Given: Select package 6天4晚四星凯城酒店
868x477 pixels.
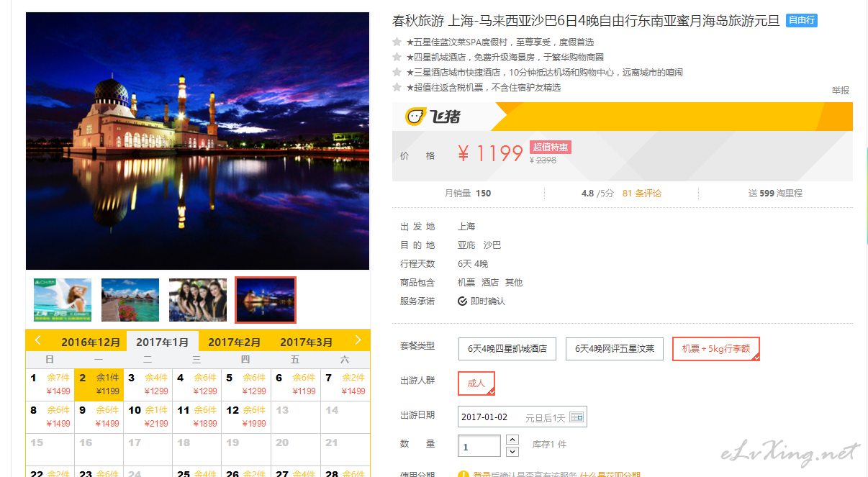Looking at the screenshot, I should click(x=507, y=349).
